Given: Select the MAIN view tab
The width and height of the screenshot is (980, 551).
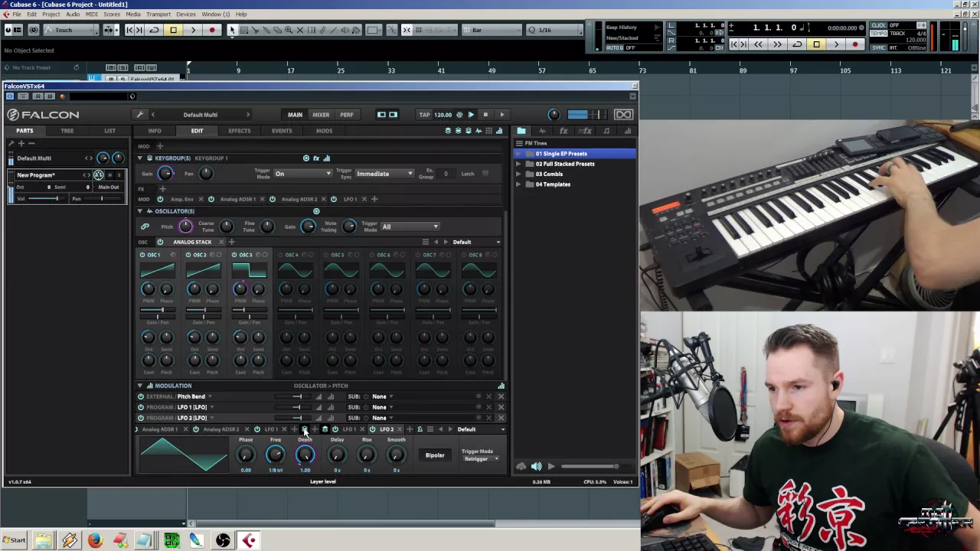Looking at the screenshot, I should pos(295,115).
